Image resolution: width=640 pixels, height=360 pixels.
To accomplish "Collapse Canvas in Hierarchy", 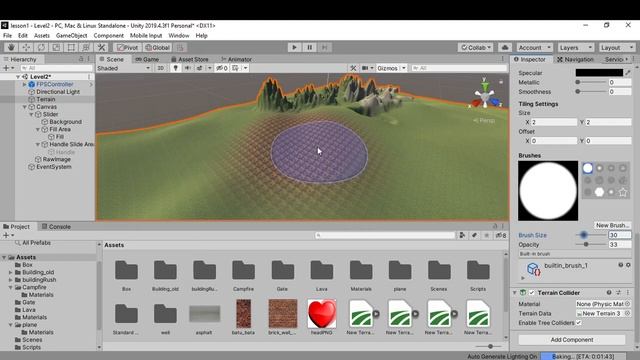I will click(x=24, y=107).
